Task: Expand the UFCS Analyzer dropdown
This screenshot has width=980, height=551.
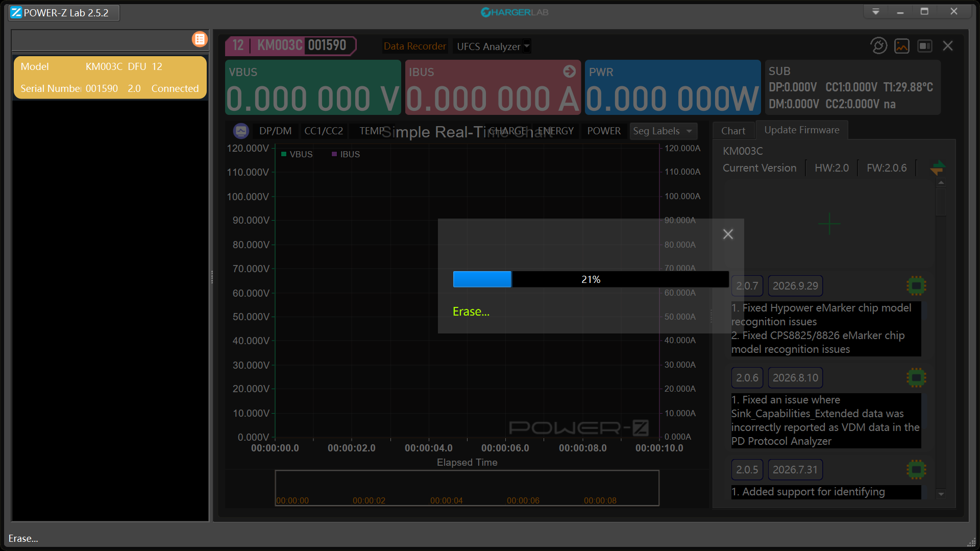Action: [x=492, y=46]
